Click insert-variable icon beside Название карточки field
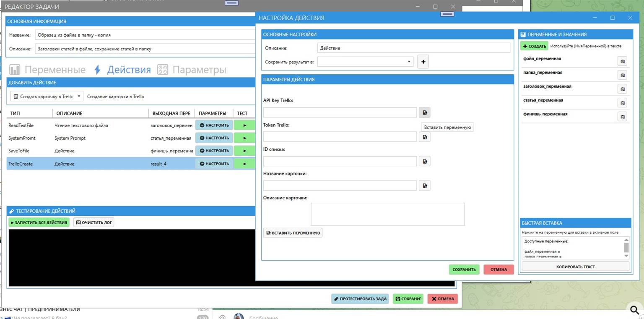Screen dimensions: 644x319 click(x=424, y=186)
